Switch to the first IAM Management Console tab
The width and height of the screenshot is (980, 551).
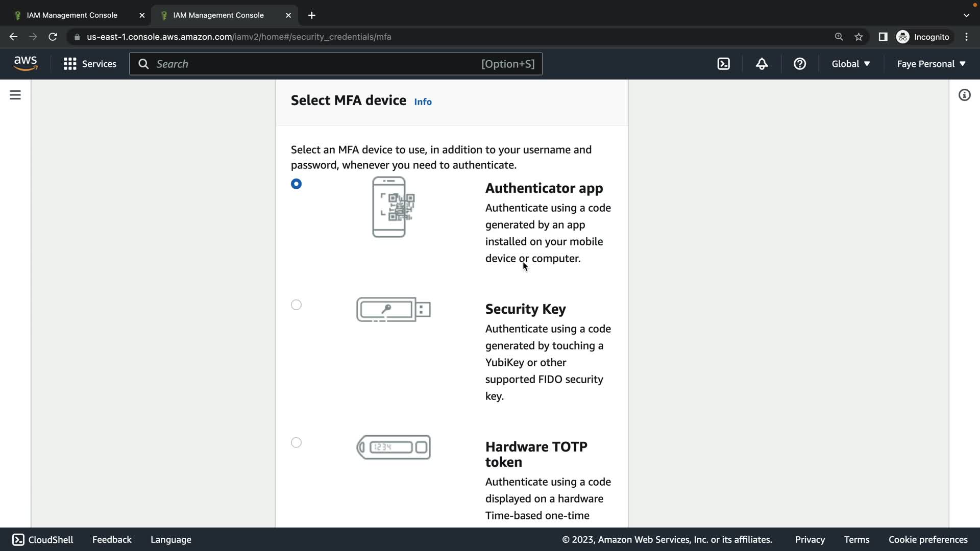(x=72, y=15)
